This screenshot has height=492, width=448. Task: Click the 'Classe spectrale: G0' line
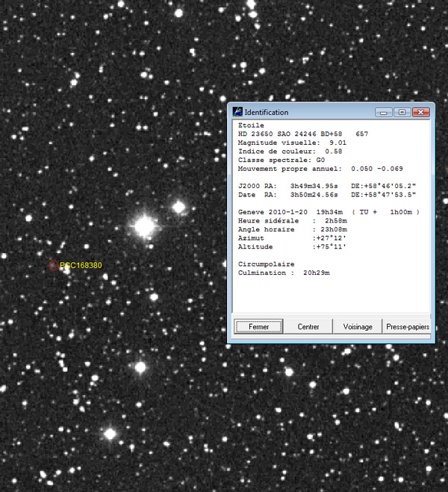(x=281, y=160)
